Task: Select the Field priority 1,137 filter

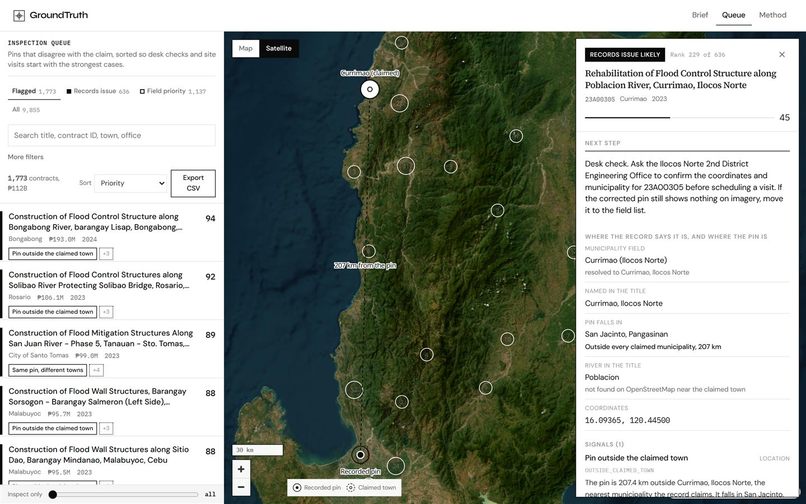Action: (173, 91)
